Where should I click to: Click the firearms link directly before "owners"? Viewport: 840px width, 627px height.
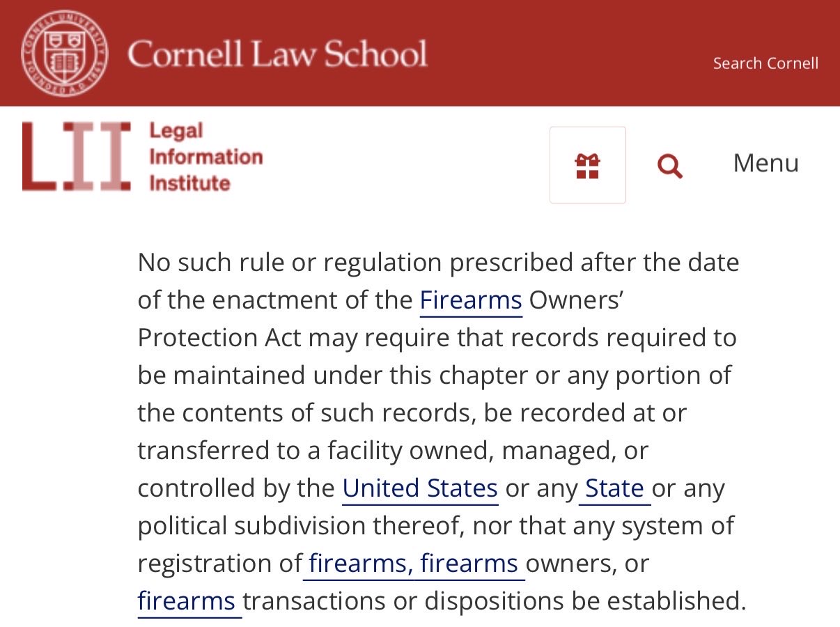[469, 564]
